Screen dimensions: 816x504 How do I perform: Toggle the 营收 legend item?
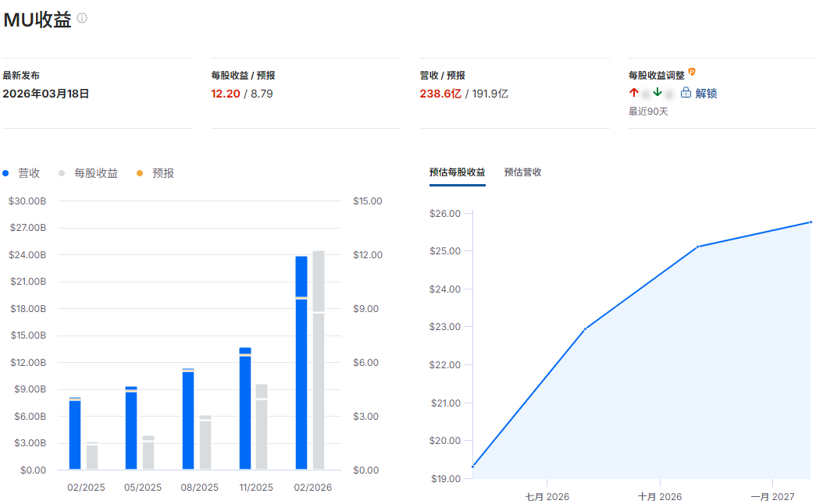(x=21, y=173)
